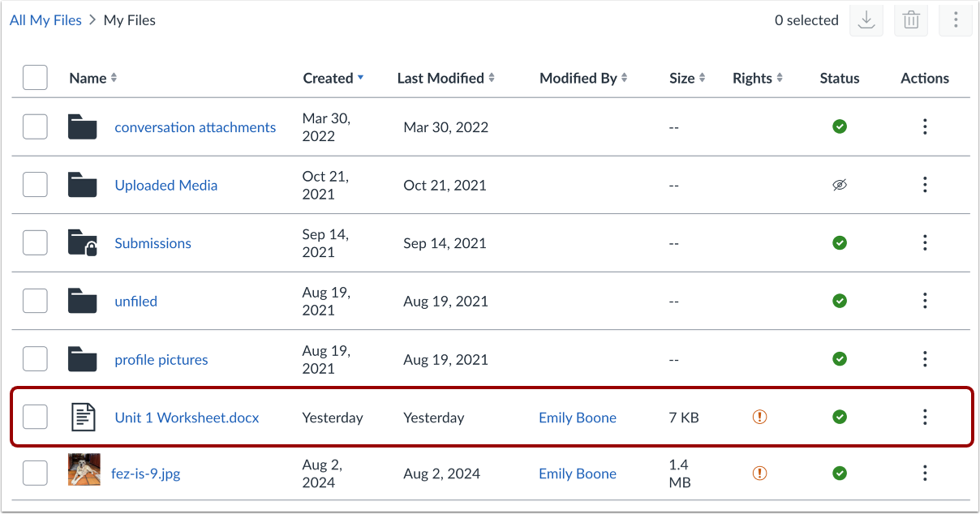Open the top toolbar more options menu
This screenshot has height=514, width=980.
(x=956, y=20)
